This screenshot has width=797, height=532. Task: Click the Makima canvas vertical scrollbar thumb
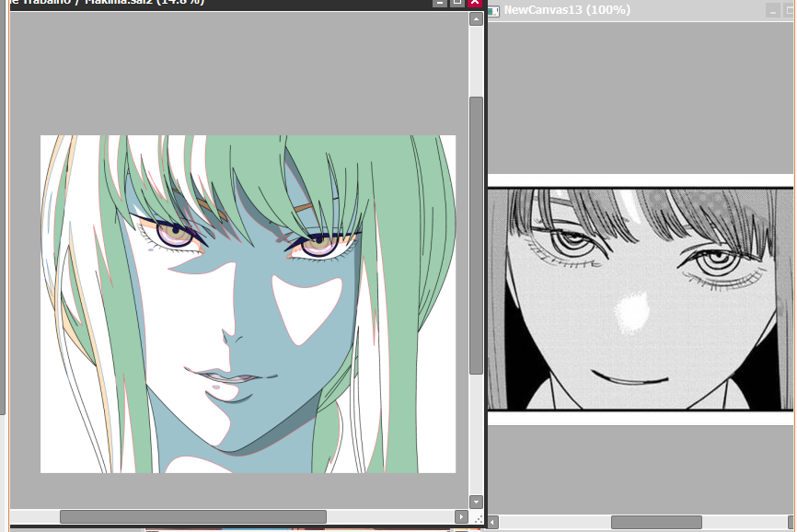click(x=476, y=236)
